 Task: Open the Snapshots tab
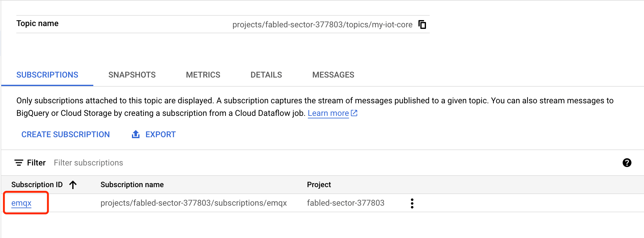click(x=132, y=75)
